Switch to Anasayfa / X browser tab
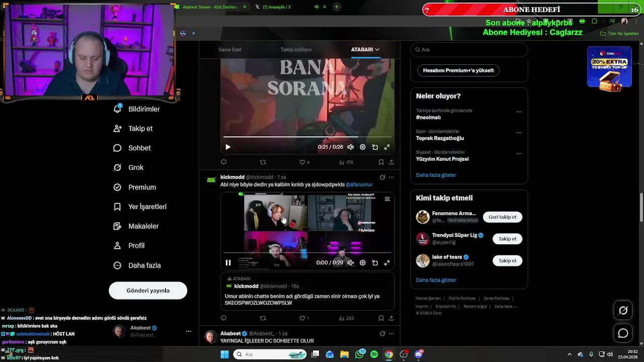 pyautogui.click(x=277, y=7)
